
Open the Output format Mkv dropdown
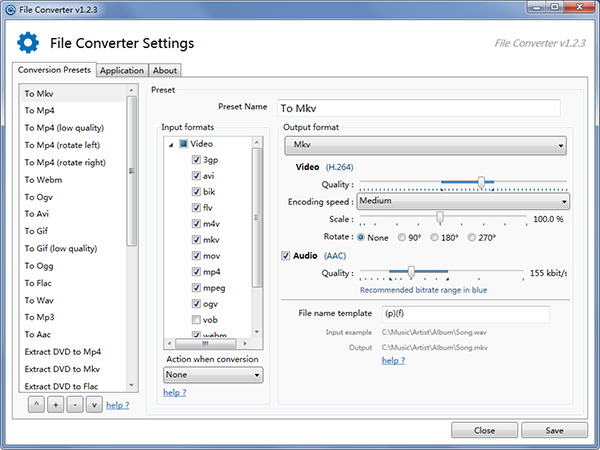[425, 146]
